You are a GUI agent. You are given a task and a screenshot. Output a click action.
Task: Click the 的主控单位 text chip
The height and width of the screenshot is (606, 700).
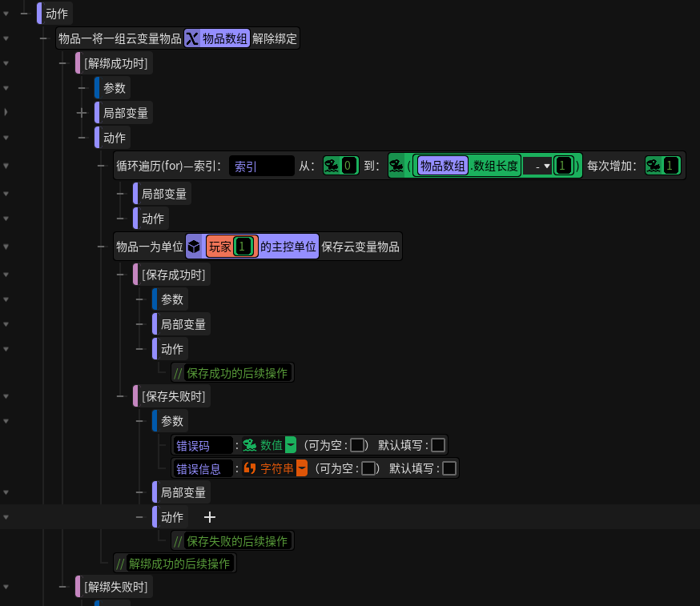point(288,247)
